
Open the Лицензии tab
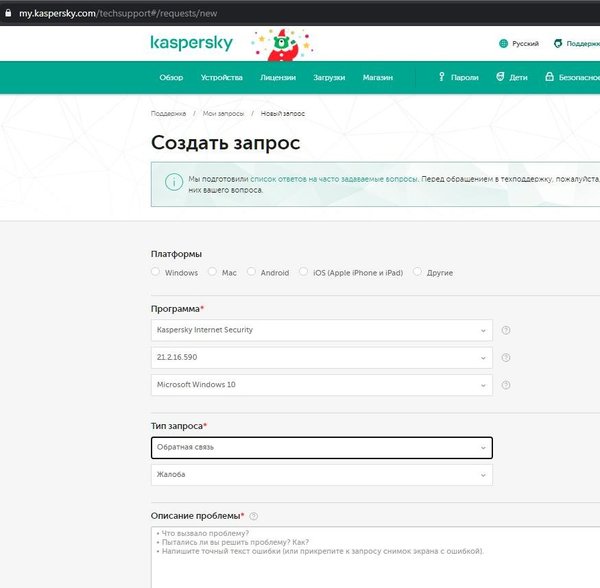click(278, 77)
